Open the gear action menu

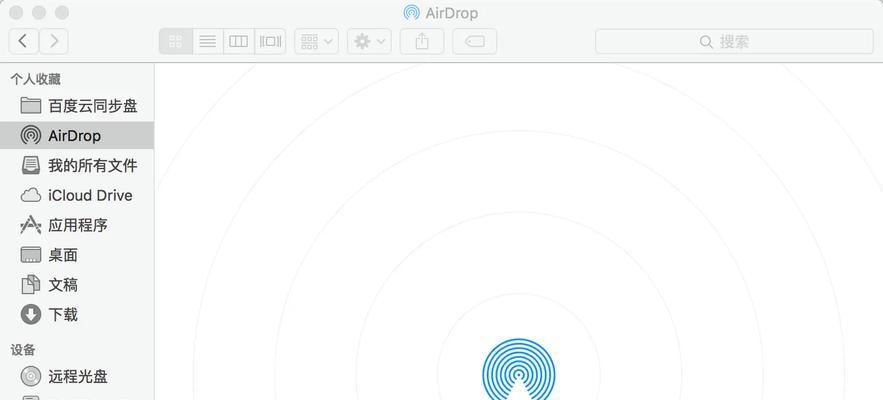[x=369, y=41]
